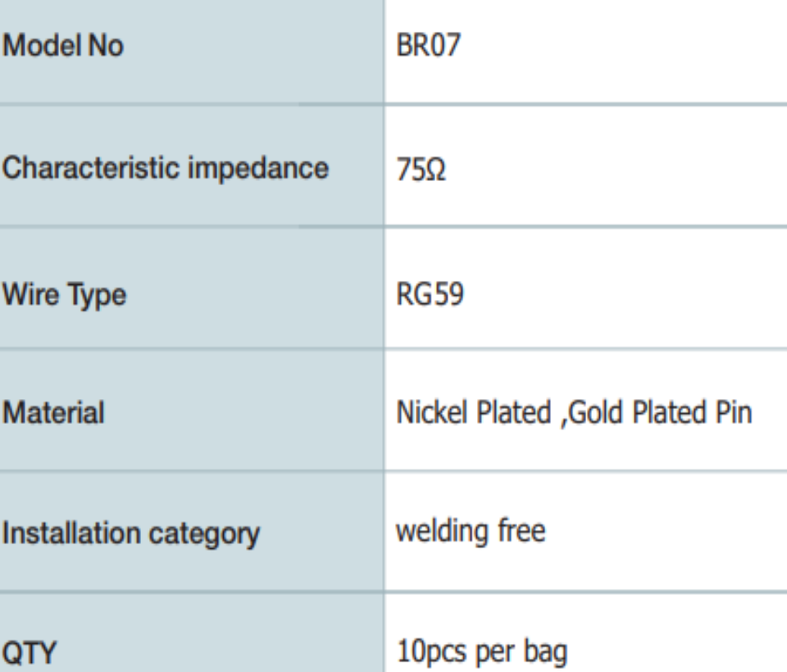This screenshot has height=672, width=787.
Task: Click the Wire Type label cell
Action: click(64, 294)
